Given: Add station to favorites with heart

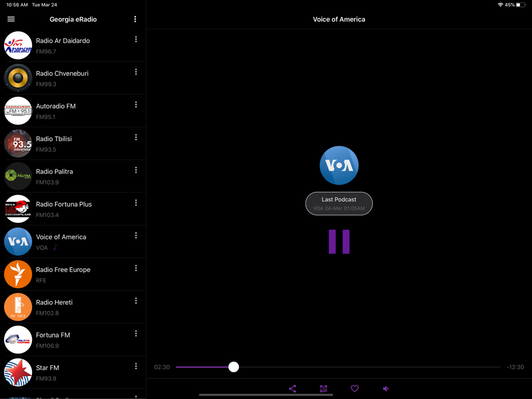Looking at the screenshot, I should [354, 388].
